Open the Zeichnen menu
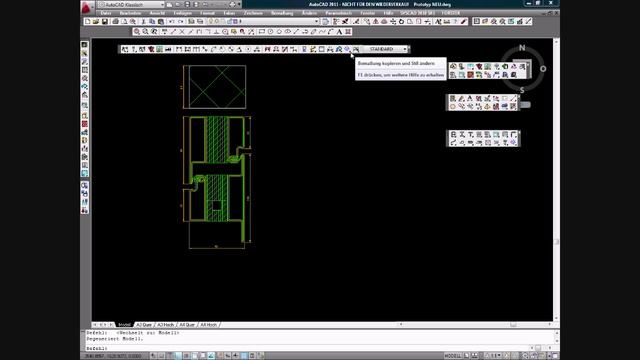 253,13
